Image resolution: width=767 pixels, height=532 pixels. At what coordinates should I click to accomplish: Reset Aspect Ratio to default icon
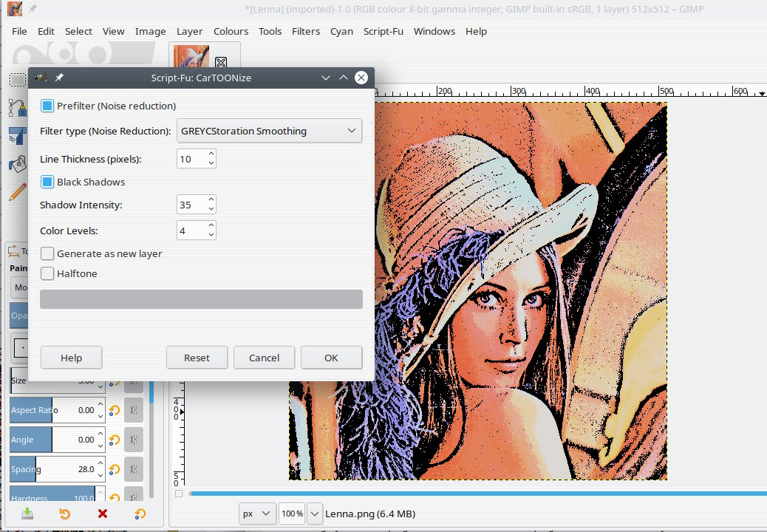pyautogui.click(x=115, y=410)
